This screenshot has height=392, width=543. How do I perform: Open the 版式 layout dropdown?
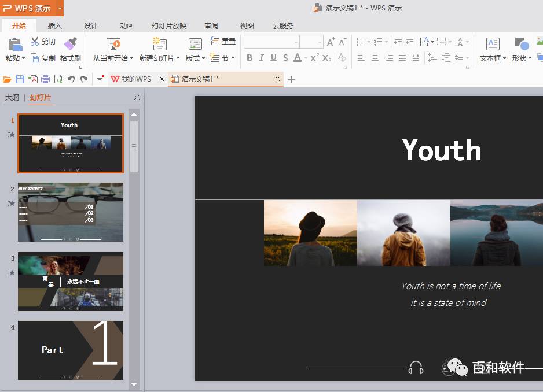[195, 58]
